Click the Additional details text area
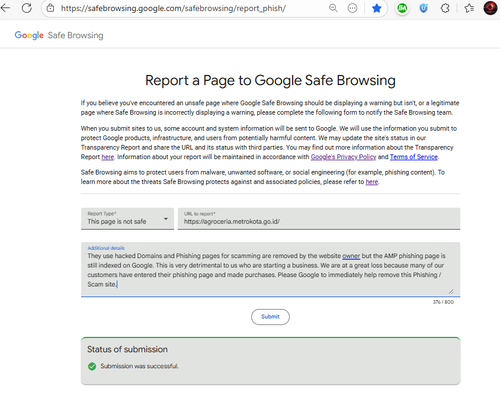This screenshot has height=400, width=500. 270,269
